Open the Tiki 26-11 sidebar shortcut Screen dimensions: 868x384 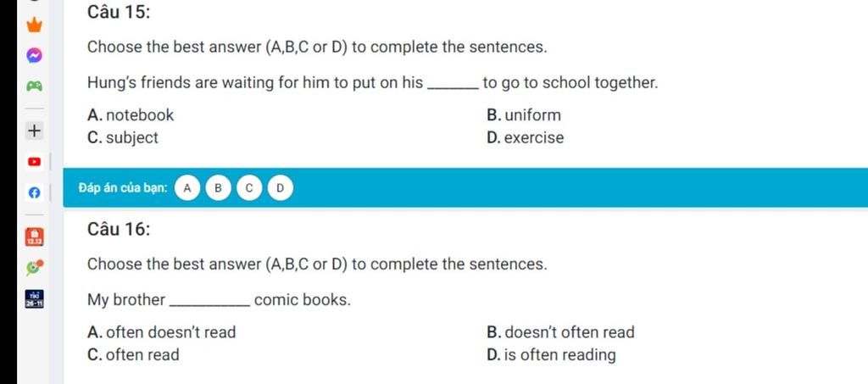coord(34,298)
